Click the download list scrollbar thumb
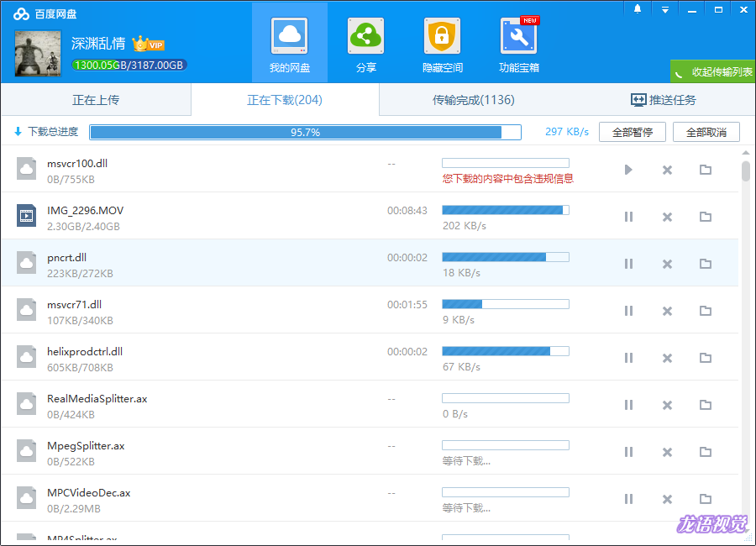Image resolution: width=756 pixels, height=546 pixels. pyautogui.click(x=745, y=171)
